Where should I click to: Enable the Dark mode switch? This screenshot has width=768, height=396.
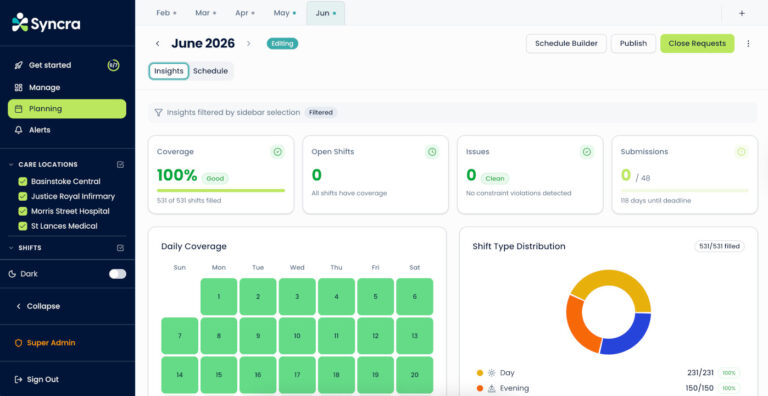click(118, 274)
